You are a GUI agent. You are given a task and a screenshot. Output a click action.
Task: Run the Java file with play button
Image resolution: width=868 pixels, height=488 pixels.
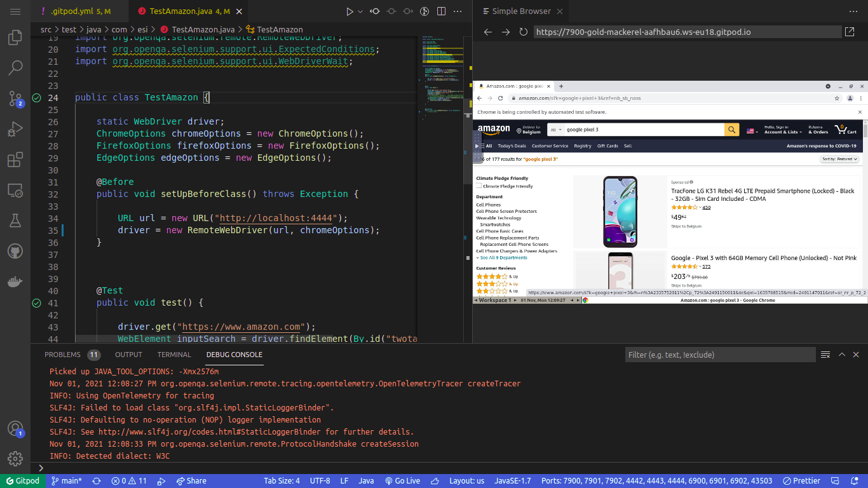click(x=349, y=11)
